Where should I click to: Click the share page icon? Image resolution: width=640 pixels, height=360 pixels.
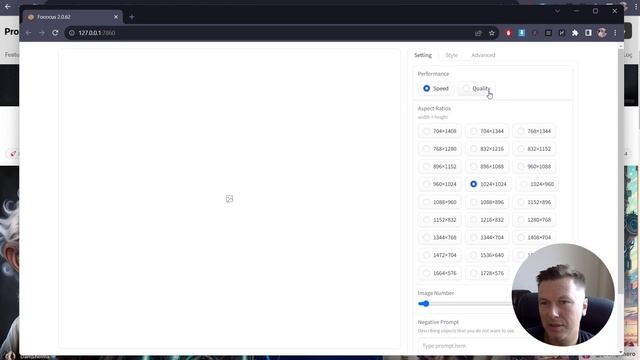point(478,33)
